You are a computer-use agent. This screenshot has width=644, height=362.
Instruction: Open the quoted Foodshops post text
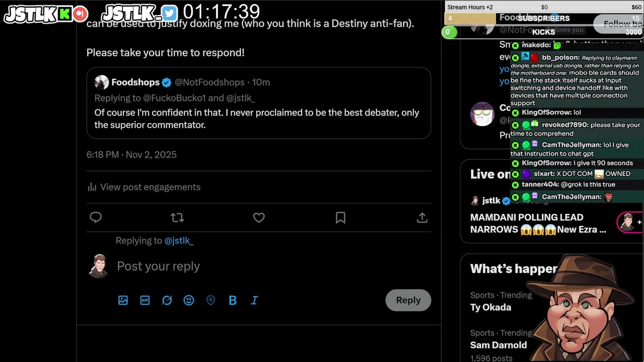pos(257,119)
